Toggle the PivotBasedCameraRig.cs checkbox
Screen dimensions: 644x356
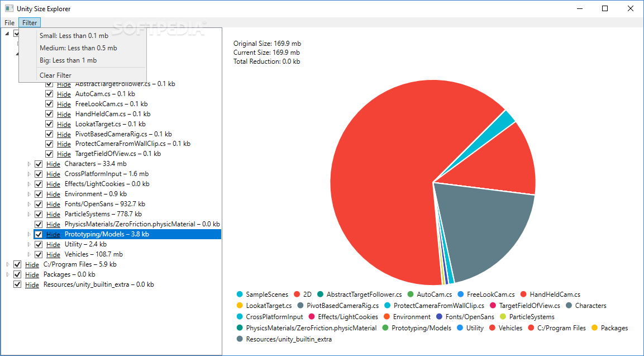[49, 134]
